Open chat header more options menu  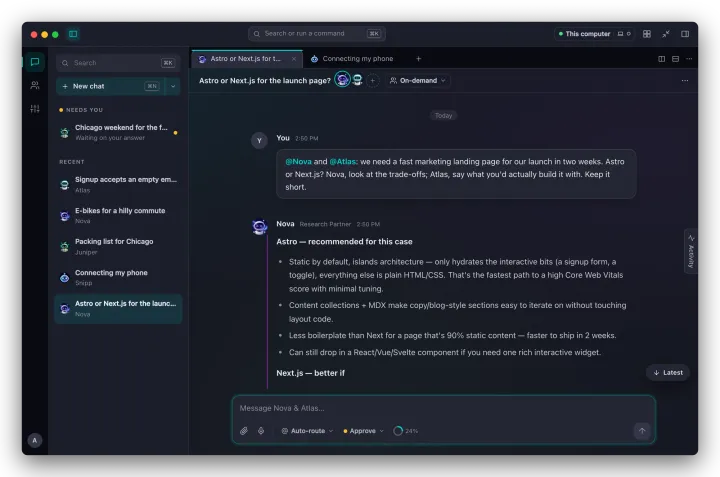point(685,81)
